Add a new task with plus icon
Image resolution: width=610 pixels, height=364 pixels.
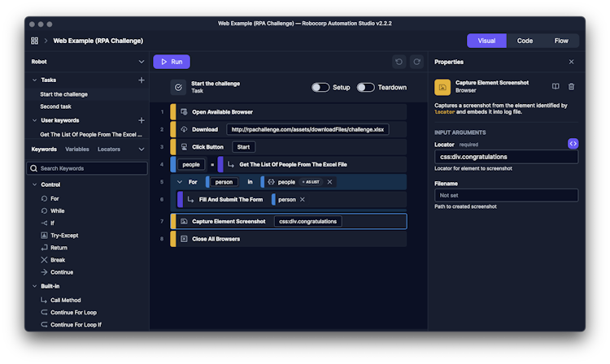click(142, 80)
